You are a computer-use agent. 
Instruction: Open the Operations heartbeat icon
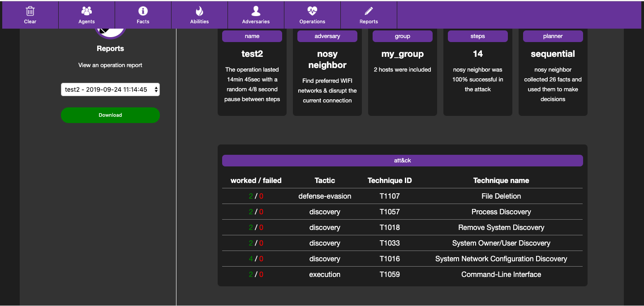coord(312,11)
